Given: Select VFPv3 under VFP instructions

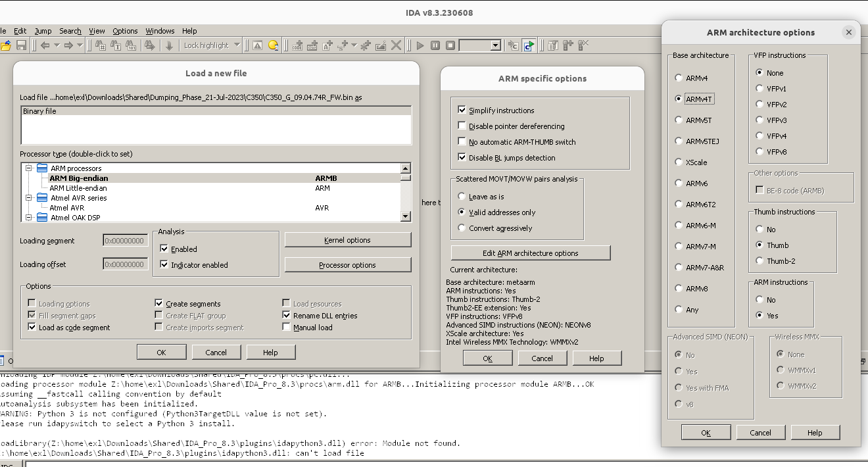Looking at the screenshot, I should (x=759, y=120).
